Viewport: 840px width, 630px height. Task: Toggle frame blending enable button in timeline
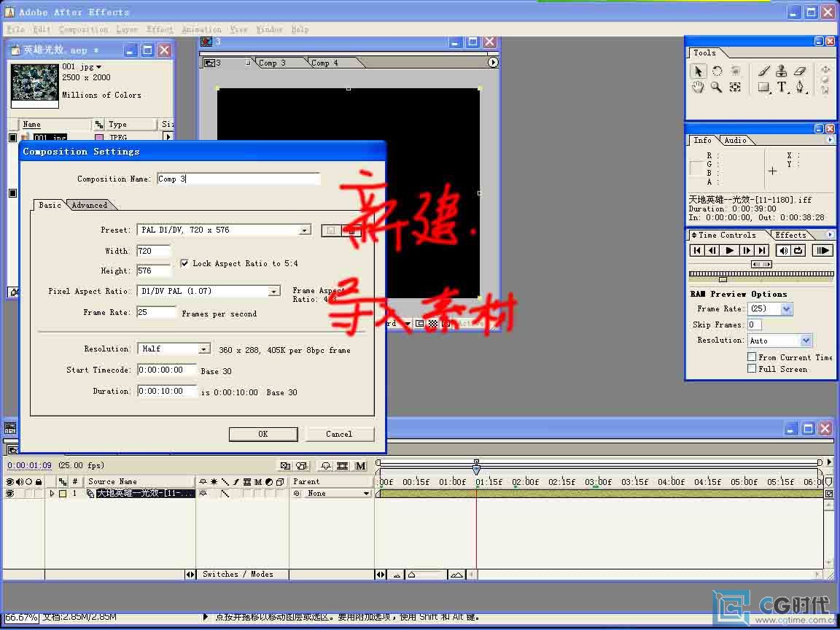pyautogui.click(x=342, y=466)
